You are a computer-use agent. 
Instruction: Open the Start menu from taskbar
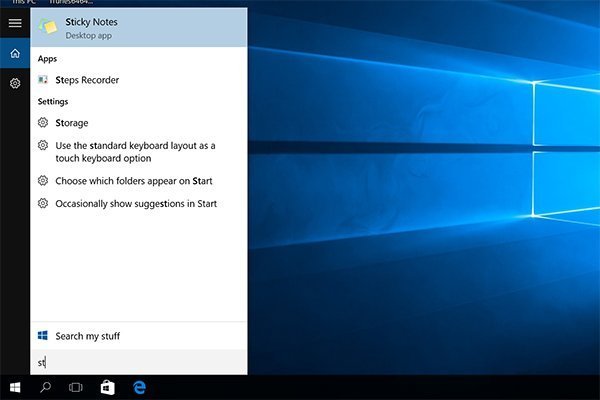[15, 388]
